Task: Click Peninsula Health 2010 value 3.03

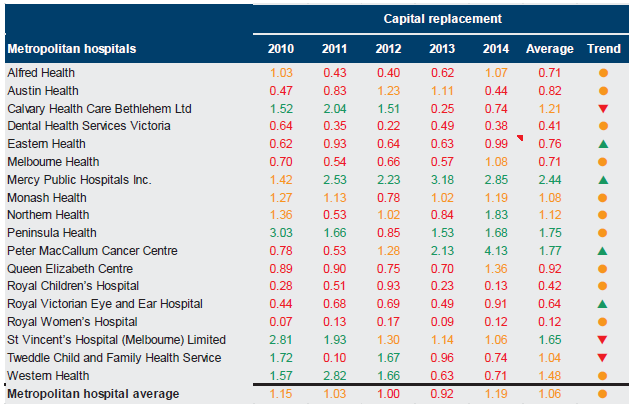Action: click(x=281, y=233)
